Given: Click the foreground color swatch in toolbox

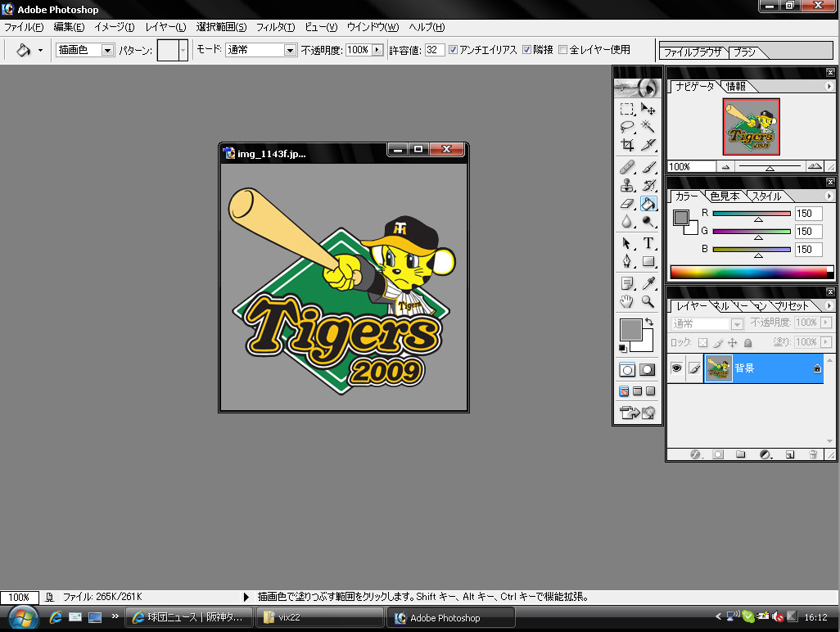Looking at the screenshot, I should (630, 328).
